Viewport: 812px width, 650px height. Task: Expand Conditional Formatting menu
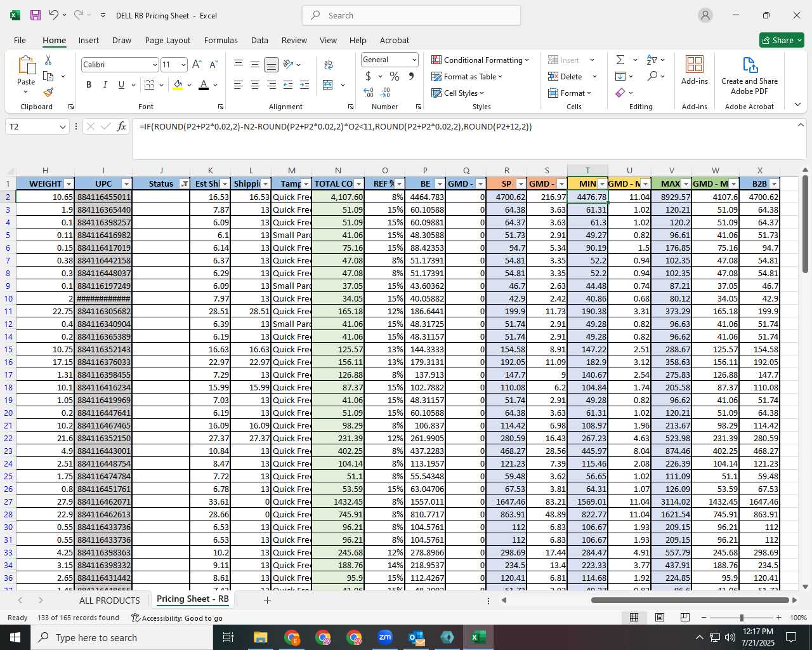coord(480,60)
